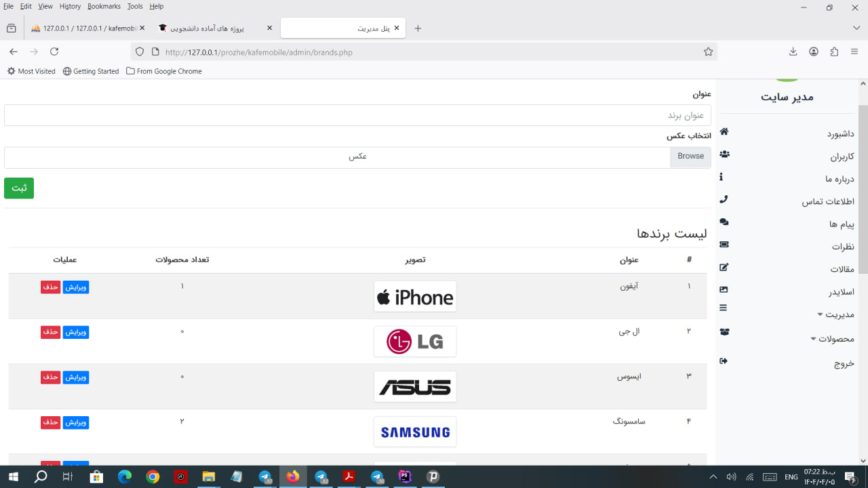
Task: Click the phone icon for اطلاعات تماس
Action: [x=724, y=199]
